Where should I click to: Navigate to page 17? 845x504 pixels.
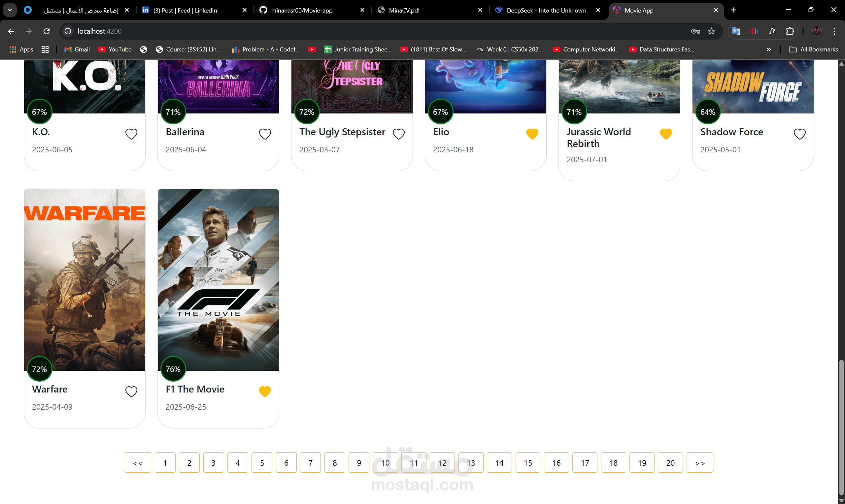pos(585,462)
